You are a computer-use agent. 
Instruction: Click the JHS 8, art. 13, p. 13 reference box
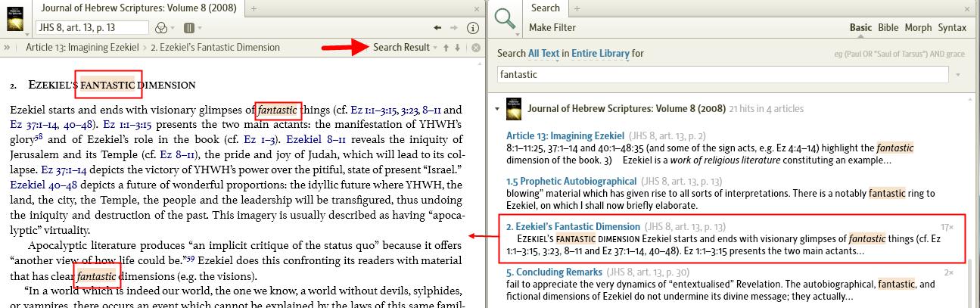(92, 27)
